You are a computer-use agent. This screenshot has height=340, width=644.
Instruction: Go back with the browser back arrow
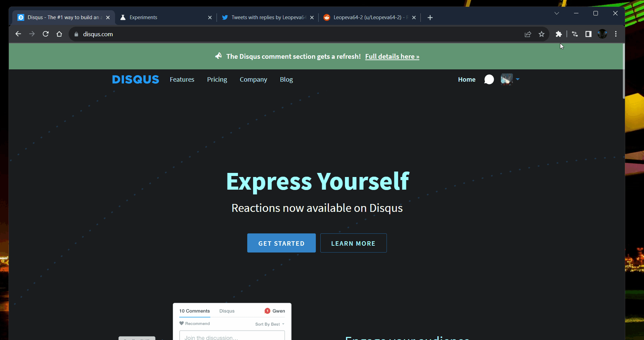click(x=18, y=34)
